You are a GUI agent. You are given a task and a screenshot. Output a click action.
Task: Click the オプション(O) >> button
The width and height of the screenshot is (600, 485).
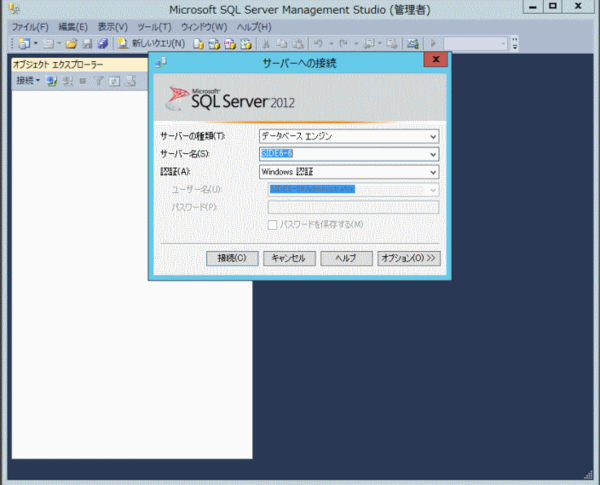coord(409,258)
